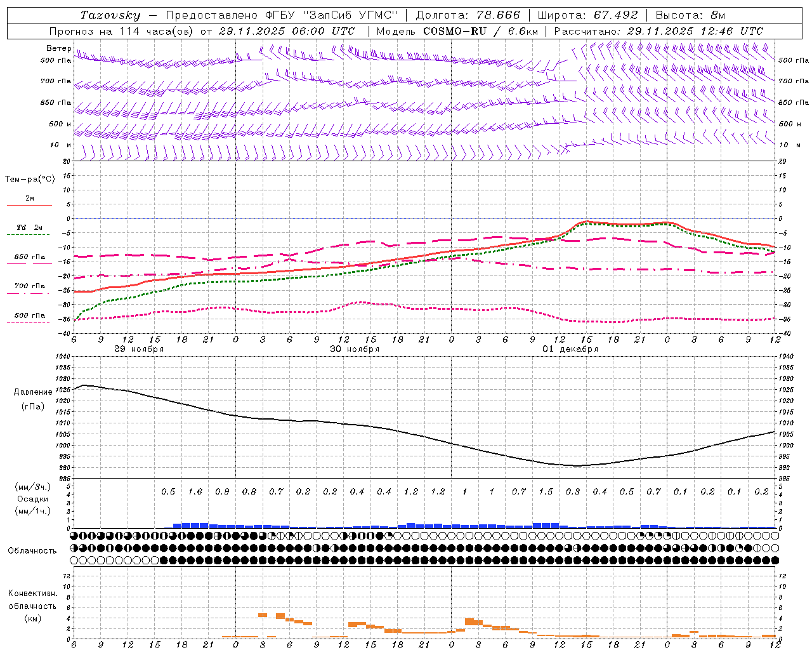Click the '0.9' three-hour precipitation value
The image size is (812, 650).
coord(222,492)
